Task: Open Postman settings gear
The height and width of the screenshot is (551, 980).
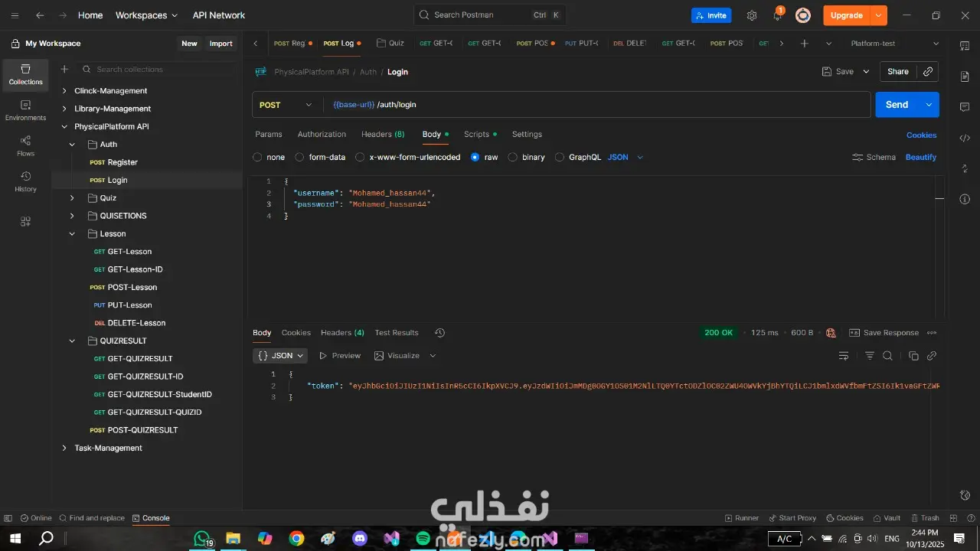Action: click(x=752, y=15)
